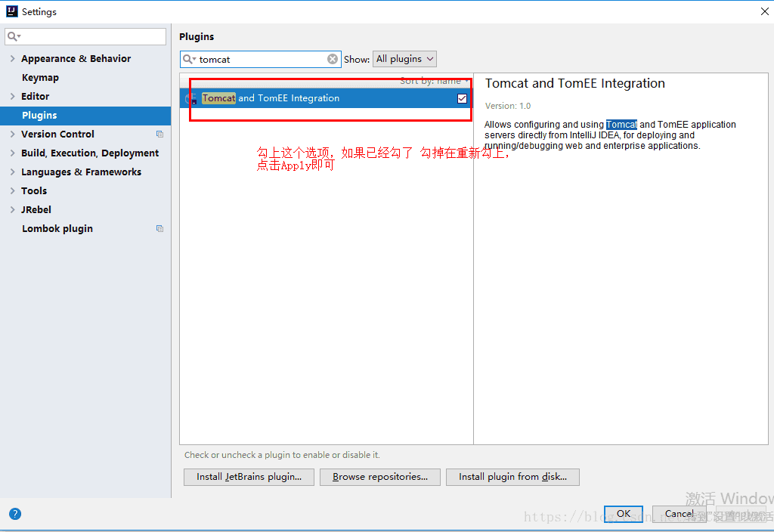Click the settings tree search field

pos(85,36)
